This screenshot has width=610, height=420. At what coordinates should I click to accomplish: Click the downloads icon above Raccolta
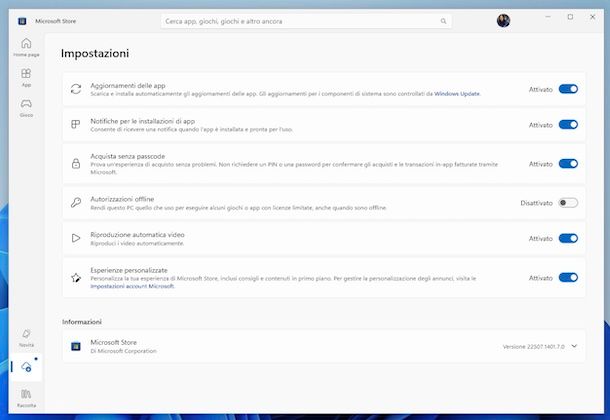26,367
